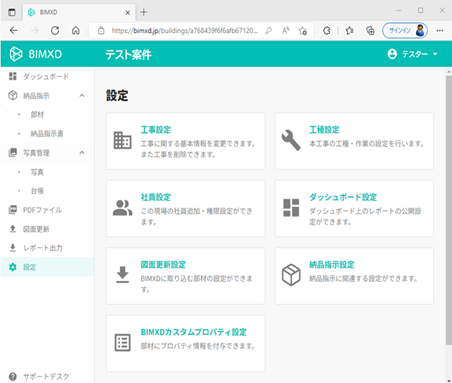The width and height of the screenshot is (452, 383).
Task: Click the page vertical scrollbar
Action: pos(449,210)
